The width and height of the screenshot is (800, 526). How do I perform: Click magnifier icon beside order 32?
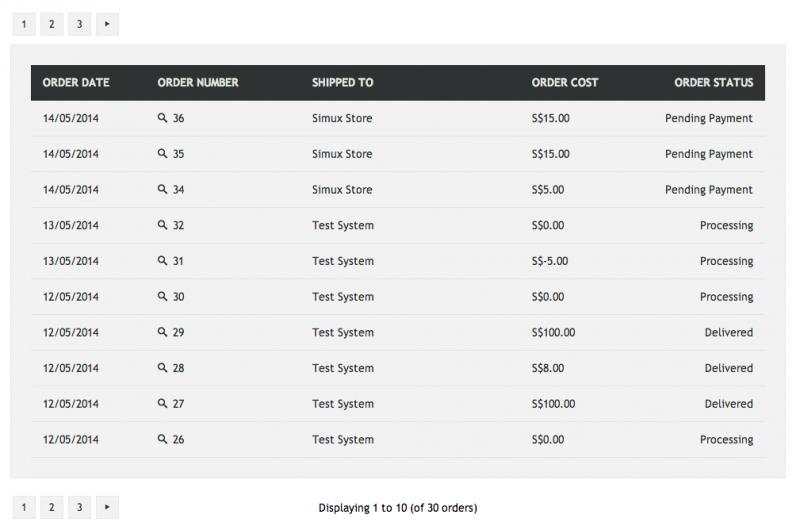tap(162, 225)
